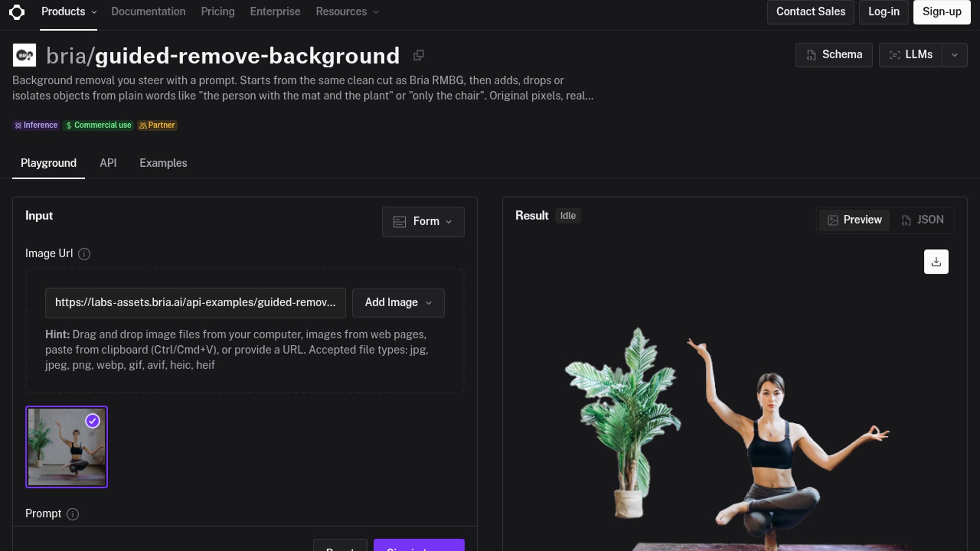Open the Form input mode dropdown
This screenshot has height=551, width=980.
423,221
